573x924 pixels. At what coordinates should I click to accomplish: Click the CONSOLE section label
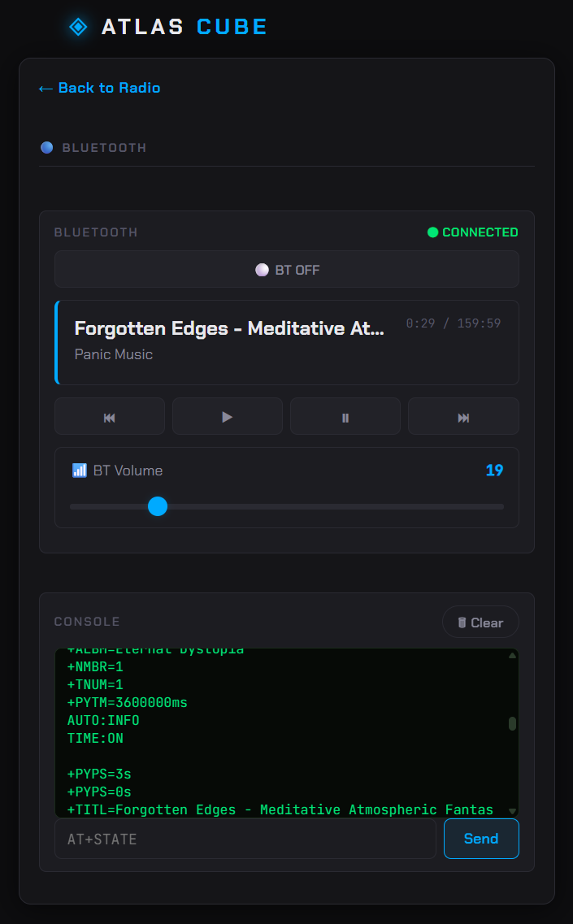tap(87, 622)
